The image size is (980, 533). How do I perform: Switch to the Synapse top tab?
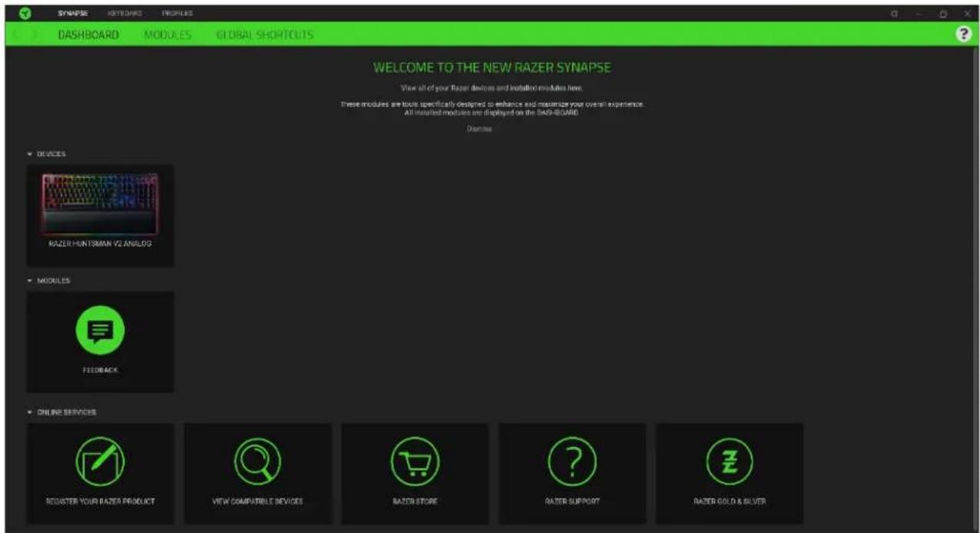[72, 14]
